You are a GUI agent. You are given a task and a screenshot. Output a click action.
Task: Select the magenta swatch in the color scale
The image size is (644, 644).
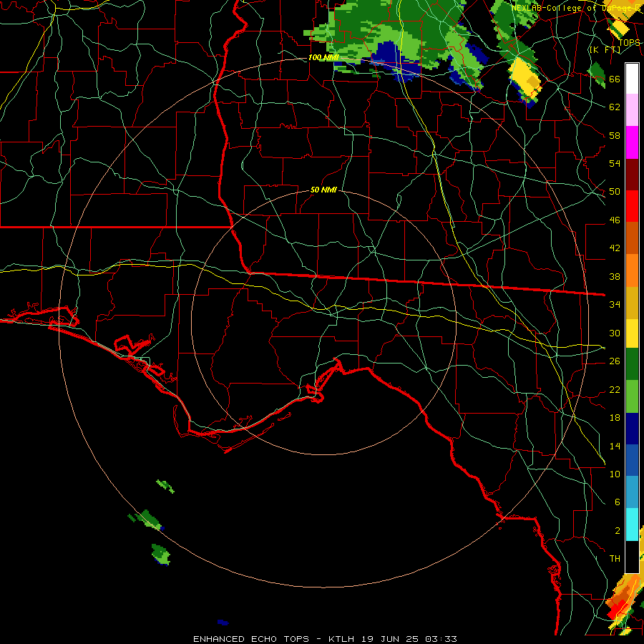(632, 142)
